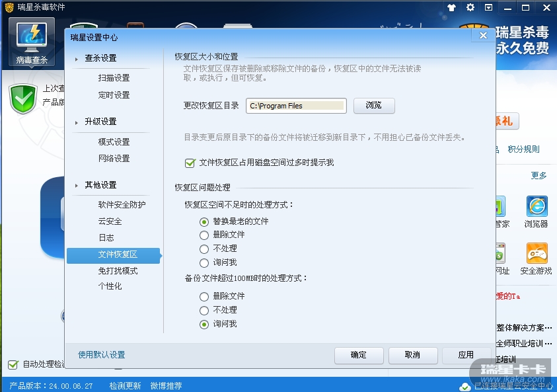Click 积分规则 link in main window

click(x=523, y=149)
